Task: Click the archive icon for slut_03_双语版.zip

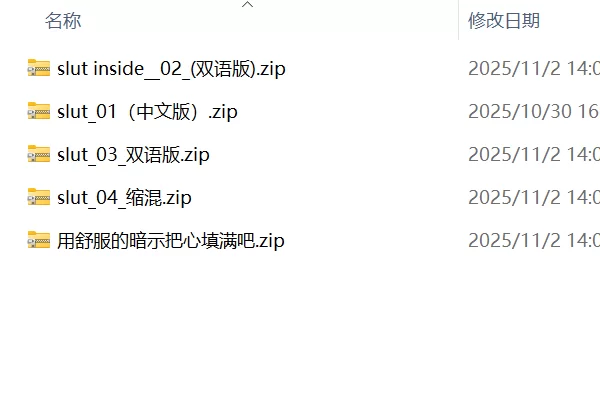Action: click(39, 154)
